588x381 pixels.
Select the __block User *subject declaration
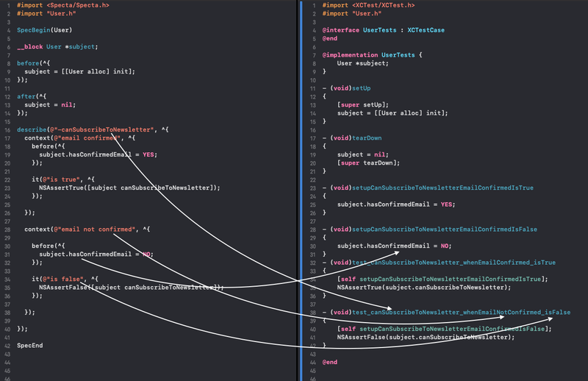coord(57,46)
